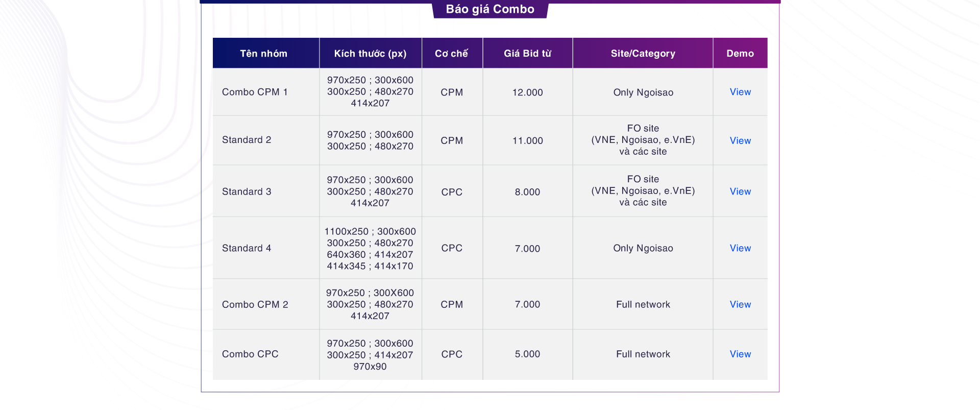Open the View demo link for Combo CPM 2
The height and width of the screenshot is (410, 980).
click(740, 304)
